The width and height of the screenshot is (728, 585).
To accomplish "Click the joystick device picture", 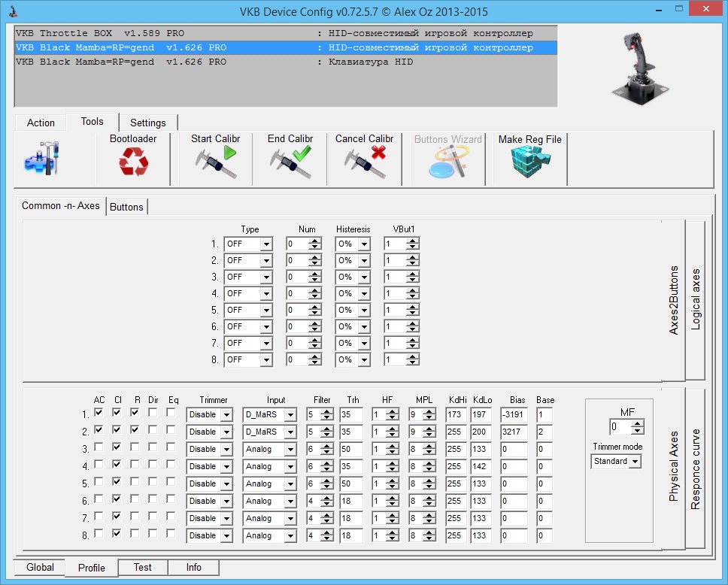I will pos(640,68).
